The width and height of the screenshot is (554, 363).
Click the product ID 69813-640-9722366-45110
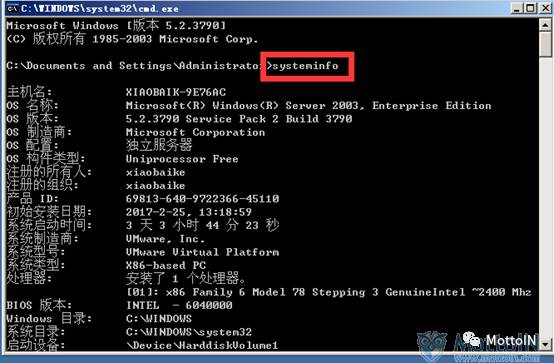tap(202, 199)
